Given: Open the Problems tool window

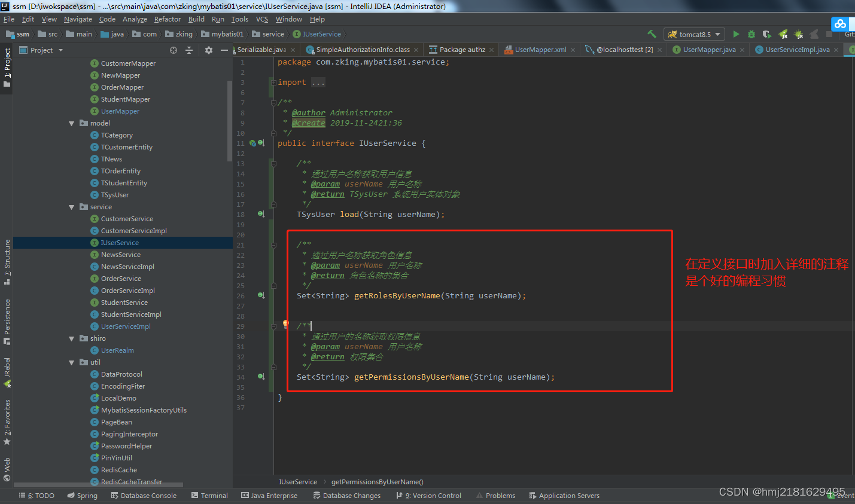Looking at the screenshot, I should tap(496, 496).
